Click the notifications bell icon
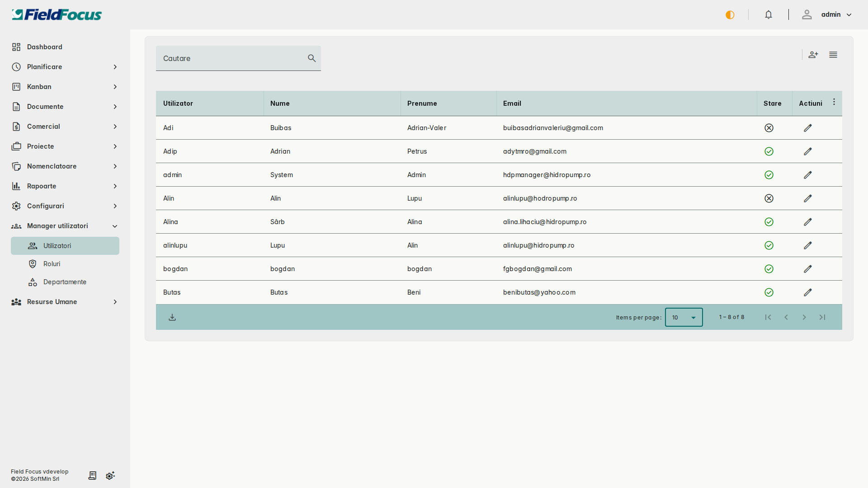This screenshot has height=488, width=868. [x=769, y=15]
